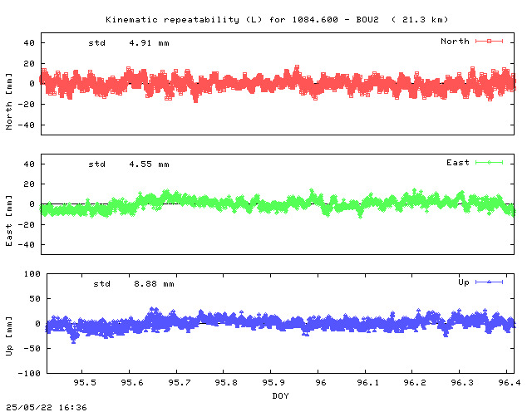Select the 'North' legend label
This screenshot has width=532, height=412.
pos(455,42)
